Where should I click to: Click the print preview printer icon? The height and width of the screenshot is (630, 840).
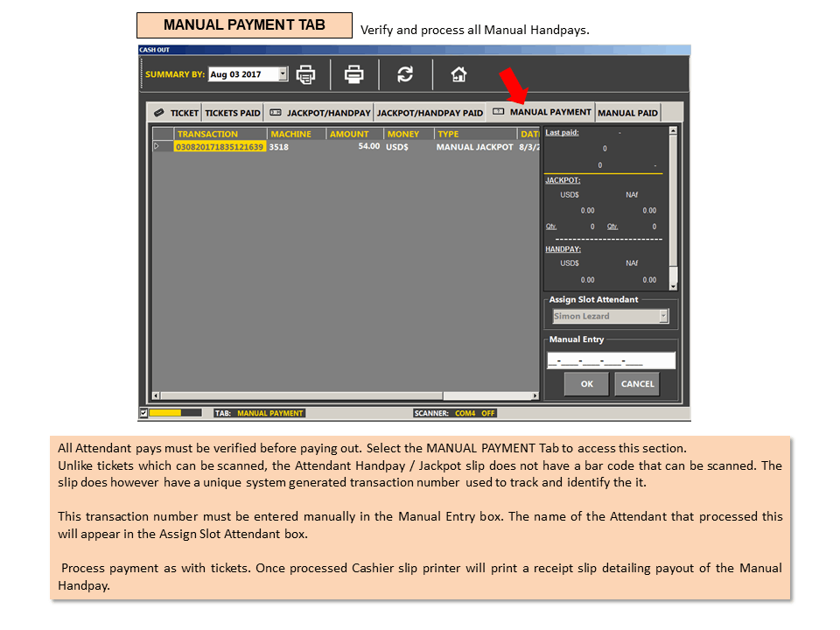(306, 74)
